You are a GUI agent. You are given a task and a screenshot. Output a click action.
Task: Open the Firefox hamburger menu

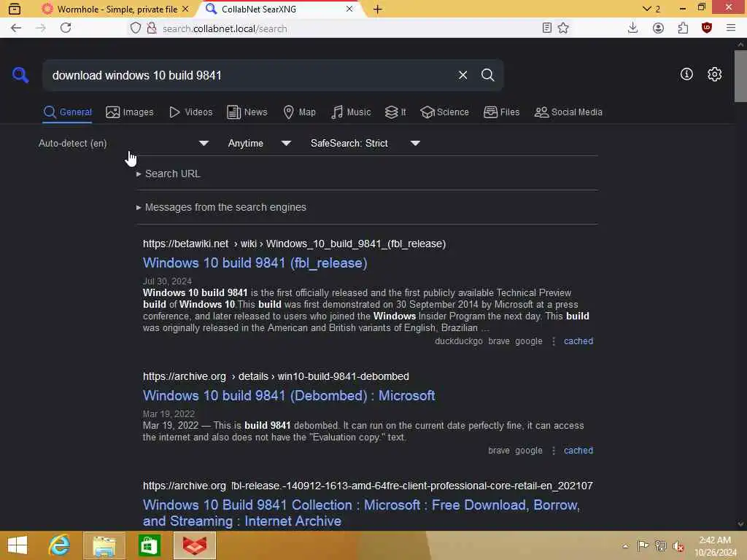(731, 28)
